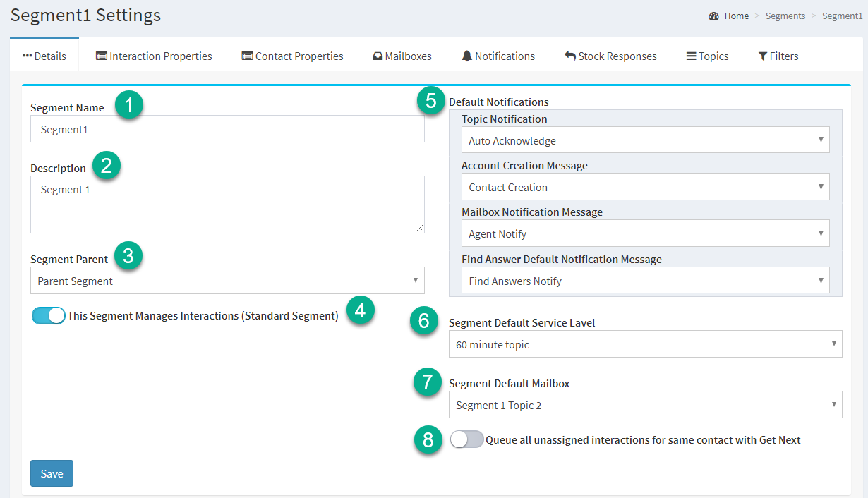Open the Segment Default Service Level dropdown

point(646,344)
